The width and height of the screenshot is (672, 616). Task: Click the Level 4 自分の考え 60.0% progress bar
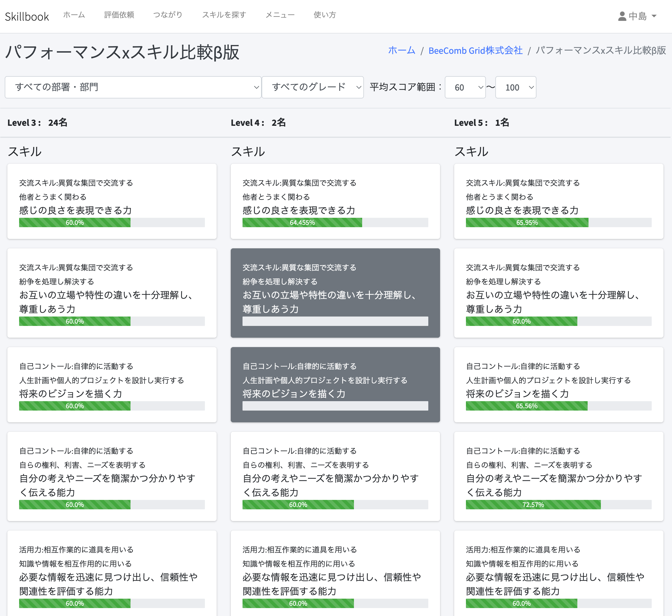click(335, 505)
